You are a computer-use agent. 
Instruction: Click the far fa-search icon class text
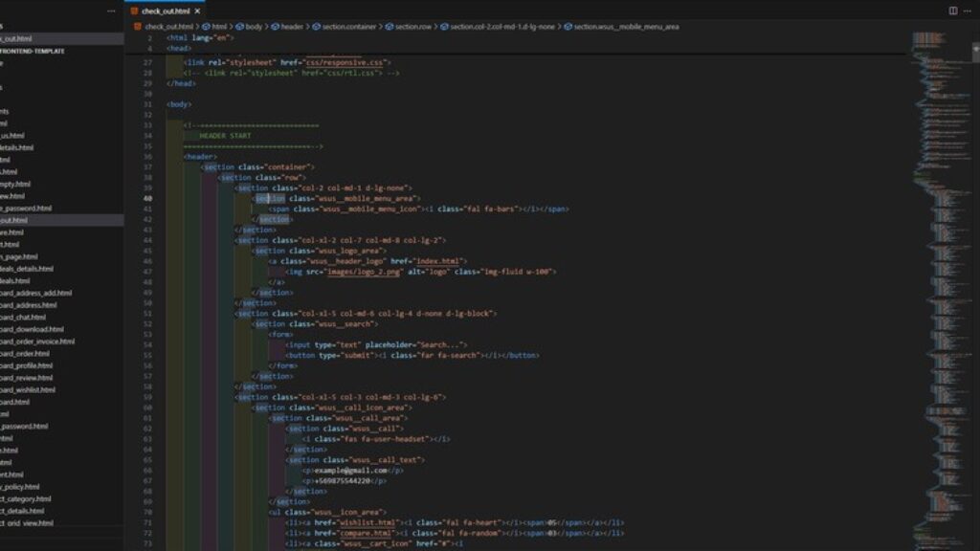(452, 355)
